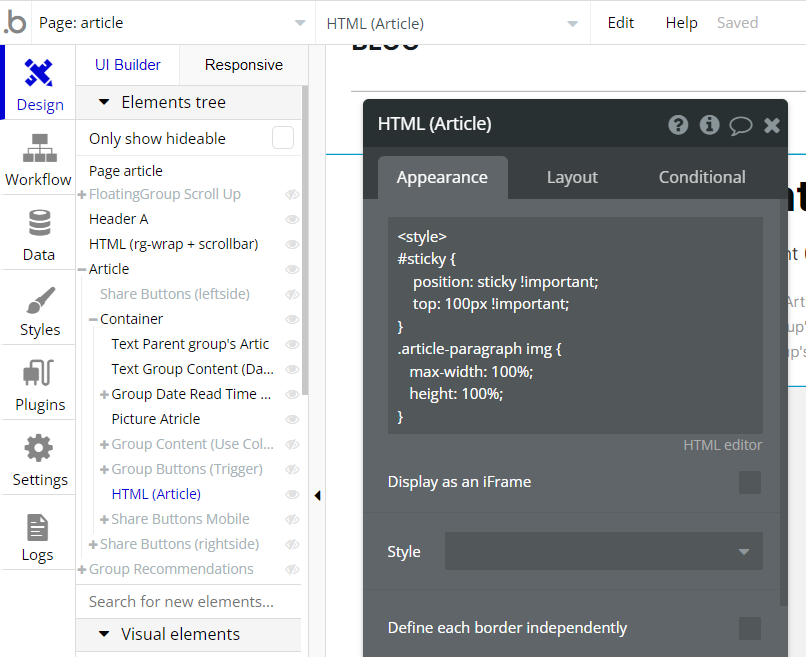Screen dimensions: 806x657
Task: Open the Logs document icon
Action: [38, 527]
